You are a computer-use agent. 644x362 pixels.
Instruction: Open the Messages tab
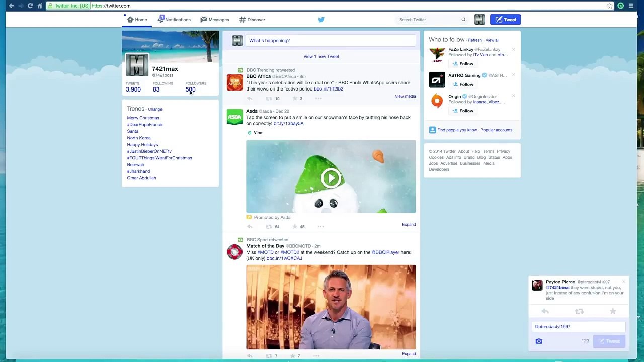click(x=215, y=20)
